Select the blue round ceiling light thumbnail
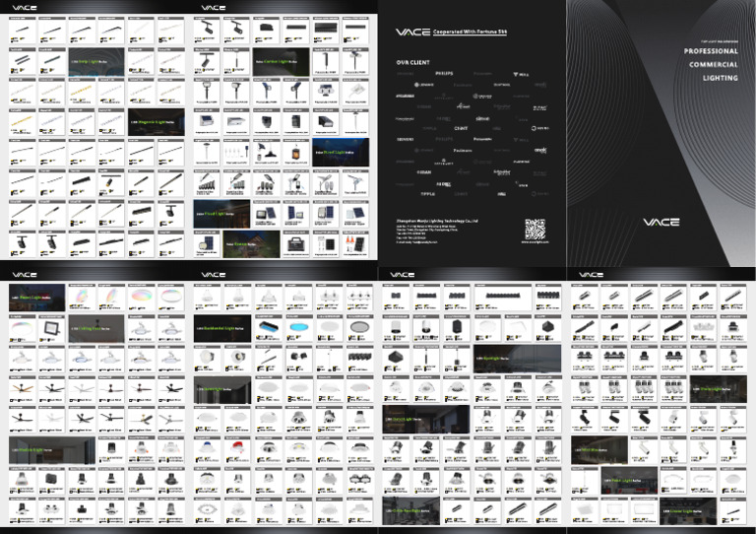The width and height of the screenshot is (756, 534). click(298, 328)
